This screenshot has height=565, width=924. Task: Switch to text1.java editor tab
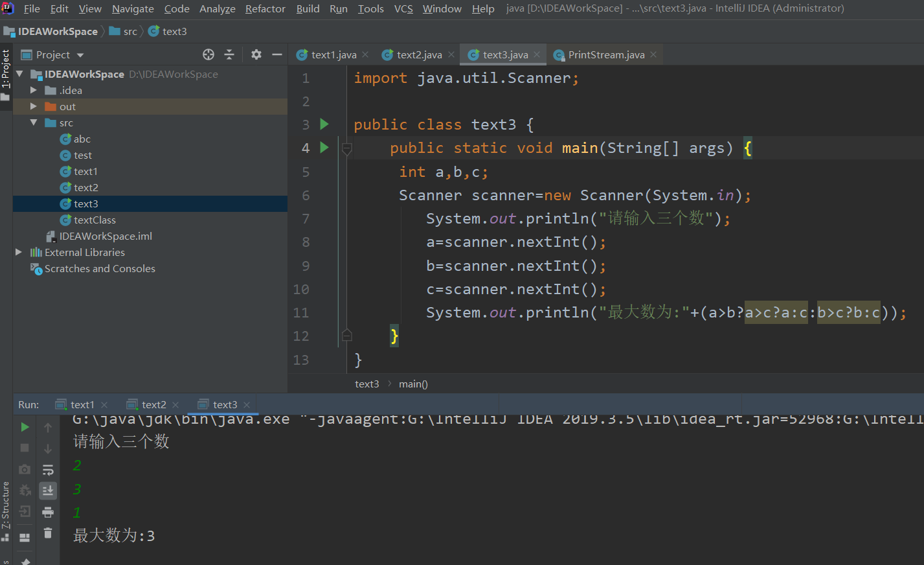333,55
